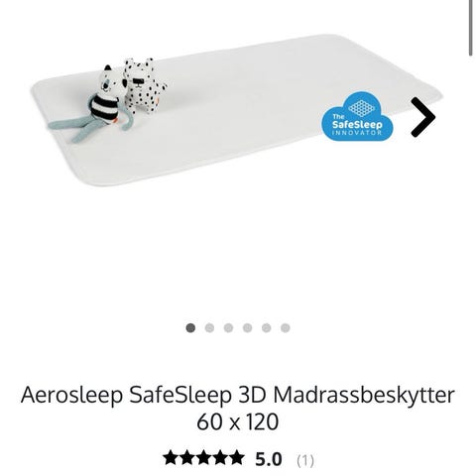
Task: Click the vertical scrollbar thumb at top right
Action: pyautogui.click(x=471, y=28)
